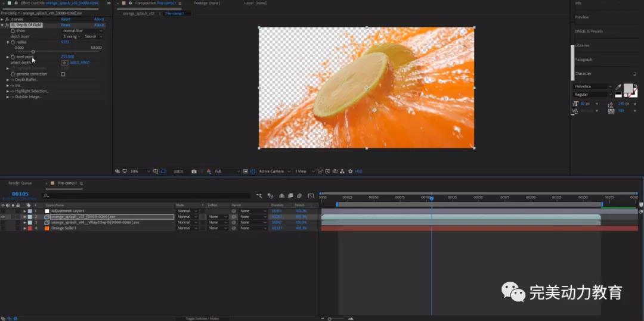Viewport: 644px width, 321px height.
Task: Click the select depth crosshair picker
Action: coord(64,63)
